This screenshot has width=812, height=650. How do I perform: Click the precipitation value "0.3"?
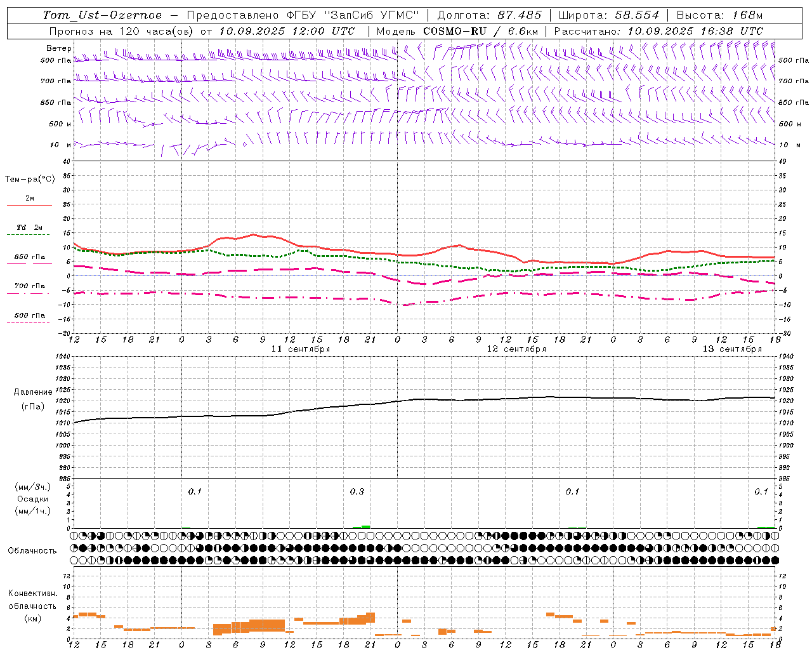point(357,491)
